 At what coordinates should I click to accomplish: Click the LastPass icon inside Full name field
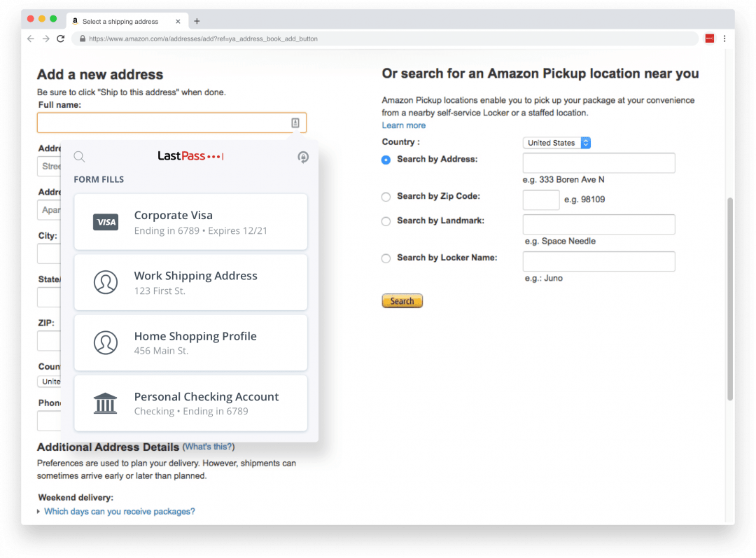click(x=295, y=123)
